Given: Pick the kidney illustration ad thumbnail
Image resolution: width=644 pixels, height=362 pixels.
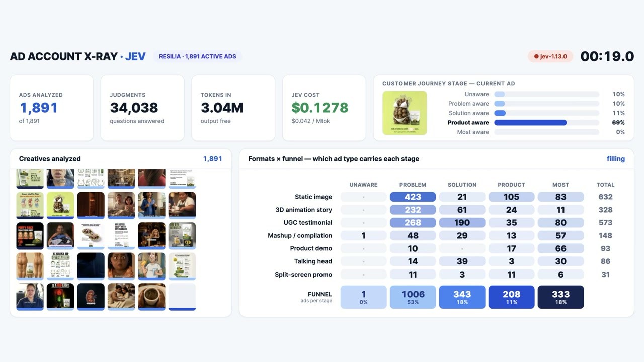Looking at the screenshot, I should tap(91, 296).
